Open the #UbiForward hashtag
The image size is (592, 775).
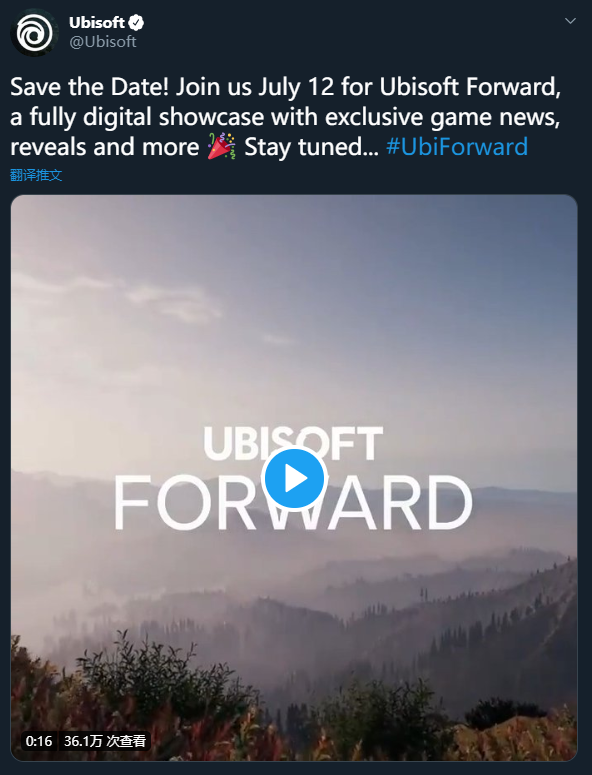pos(457,147)
